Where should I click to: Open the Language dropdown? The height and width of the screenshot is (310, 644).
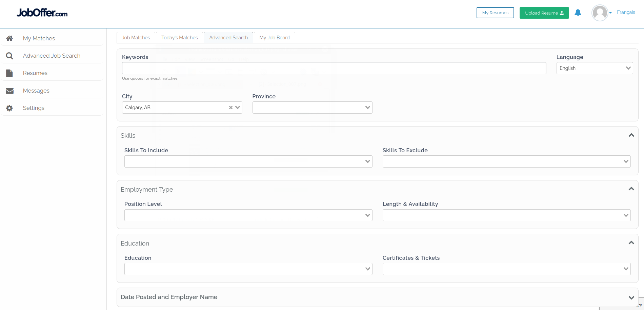click(595, 68)
